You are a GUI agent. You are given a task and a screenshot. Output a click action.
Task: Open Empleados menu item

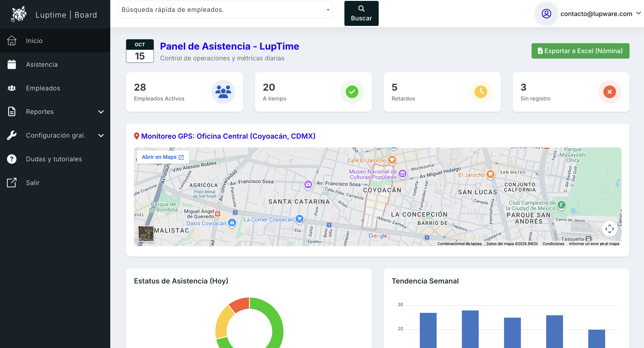point(55,88)
